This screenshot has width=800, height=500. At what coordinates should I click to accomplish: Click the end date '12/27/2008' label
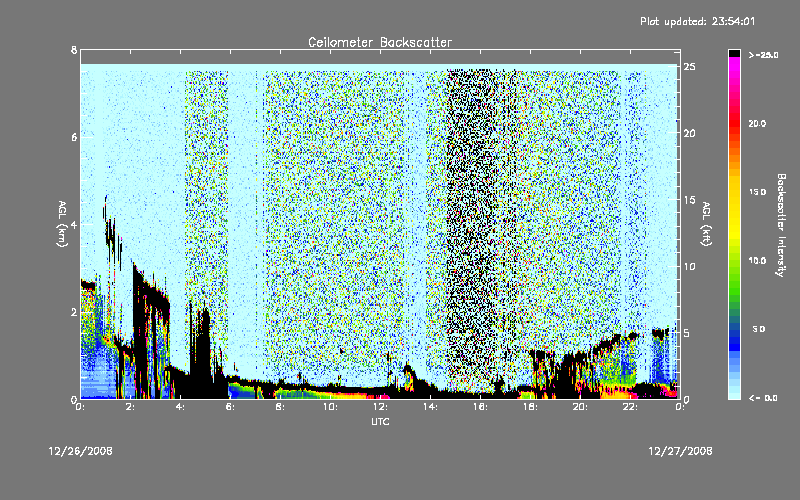680,451
